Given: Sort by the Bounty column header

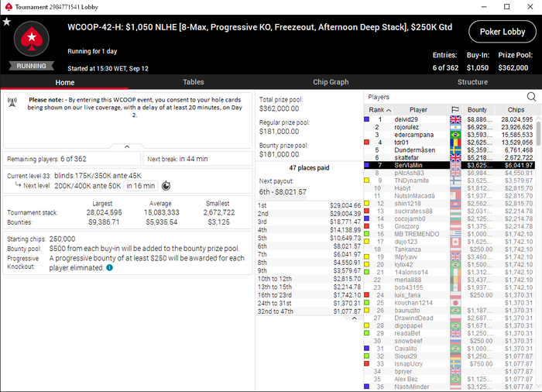Looking at the screenshot, I should click(477, 110).
